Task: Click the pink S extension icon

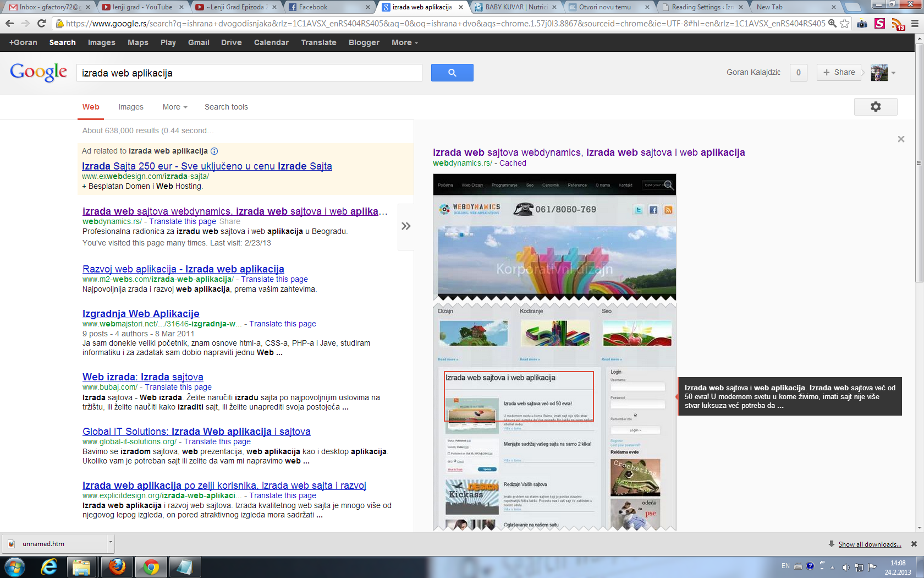Action: coord(879,24)
